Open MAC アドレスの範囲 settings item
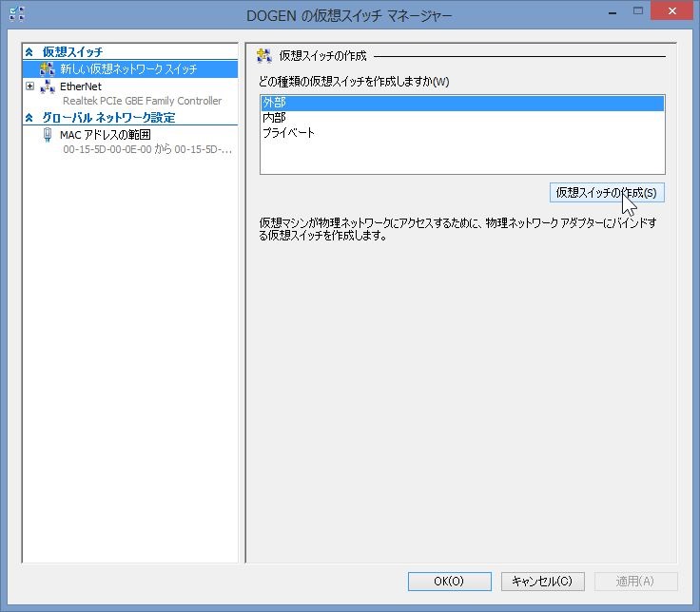 tap(105, 135)
